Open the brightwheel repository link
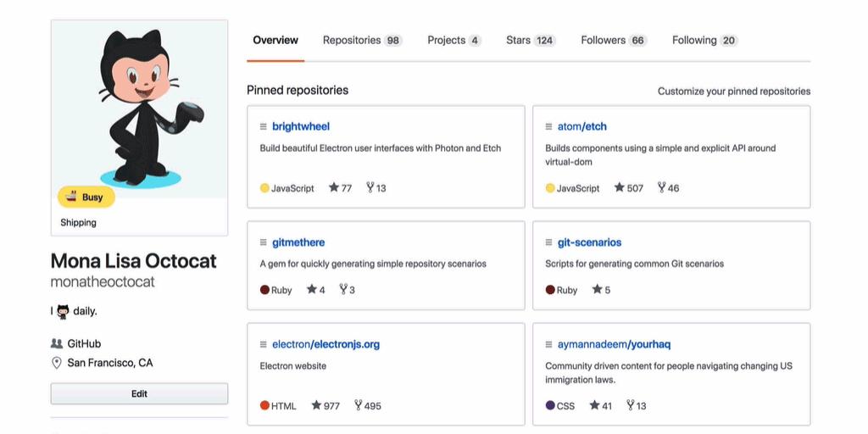 tap(301, 126)
